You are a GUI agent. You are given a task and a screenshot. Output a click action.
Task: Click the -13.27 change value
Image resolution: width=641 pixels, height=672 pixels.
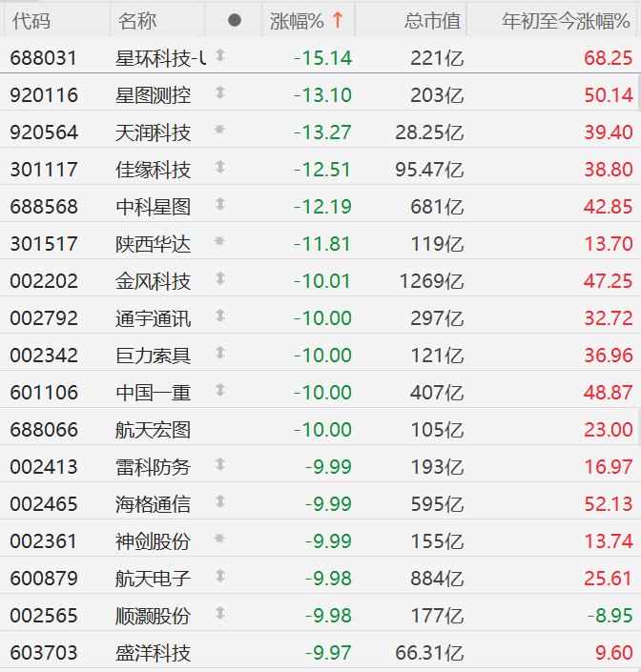322,132
